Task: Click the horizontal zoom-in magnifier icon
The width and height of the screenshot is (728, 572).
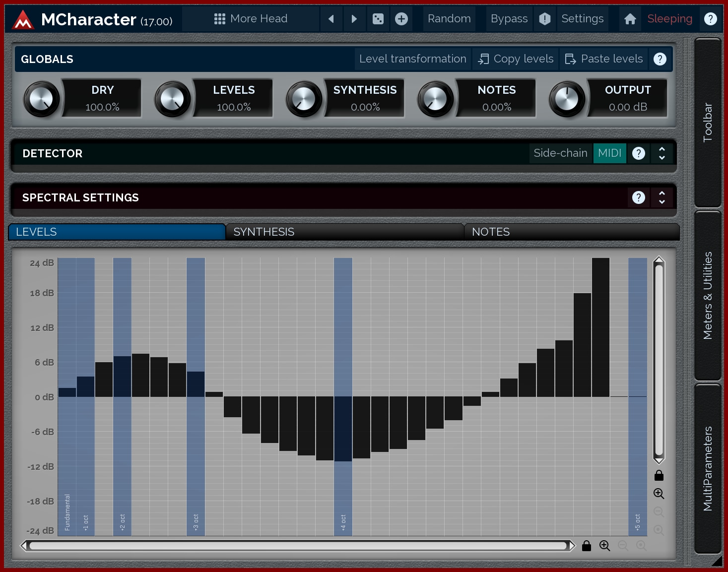Action: point(604,546)
